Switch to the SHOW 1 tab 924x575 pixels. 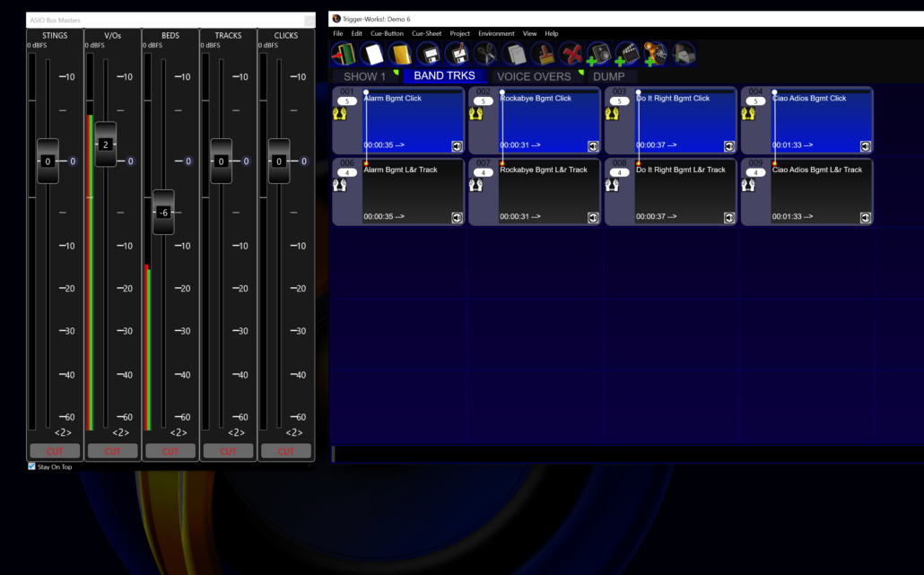point(364,76)
